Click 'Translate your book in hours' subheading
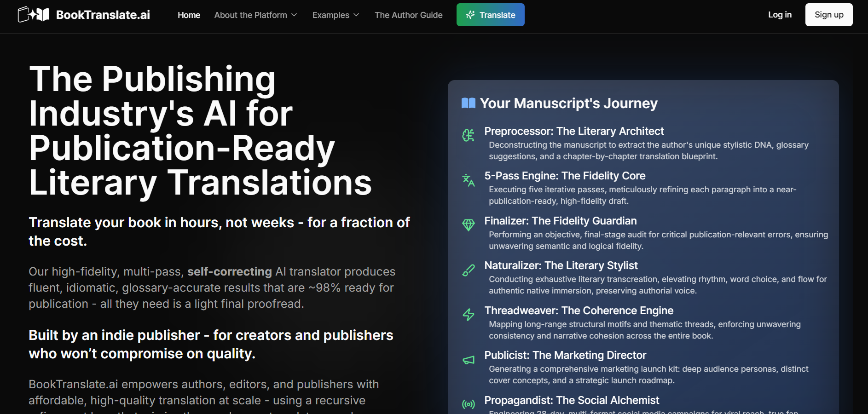 click(219, 231)
